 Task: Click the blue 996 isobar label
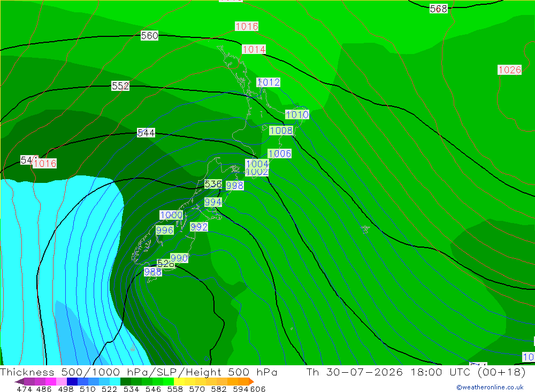pos(165,230)
